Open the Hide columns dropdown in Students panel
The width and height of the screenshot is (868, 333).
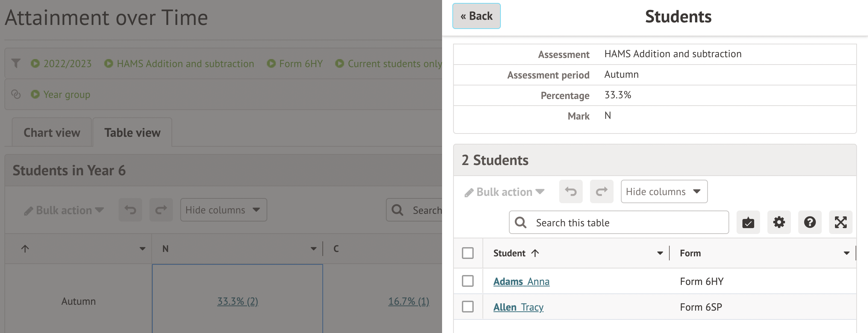[x=664, y=191]
